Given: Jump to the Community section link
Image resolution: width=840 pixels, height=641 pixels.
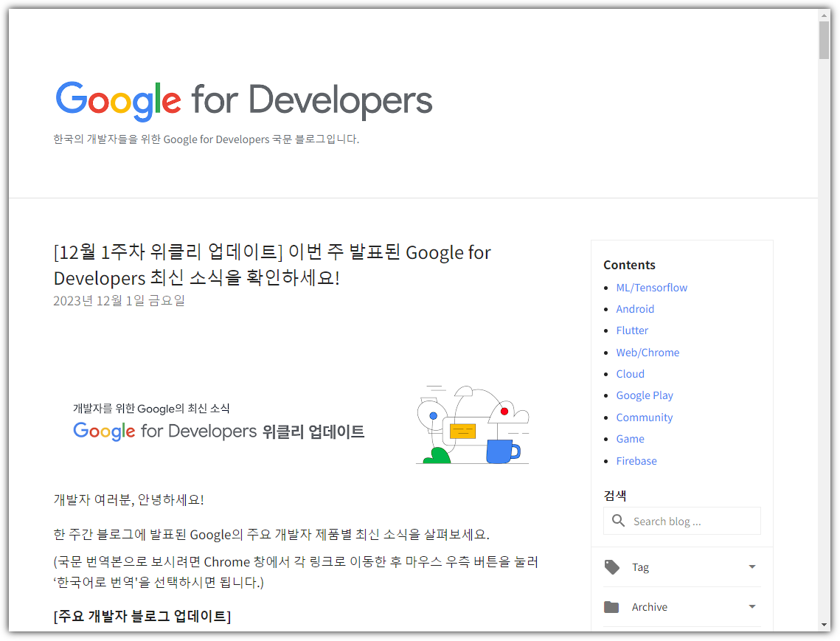Looking at the screenshot, I should [645, 417].
